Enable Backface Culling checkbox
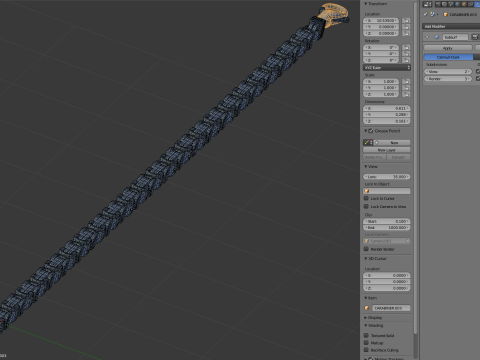The image size is (480, 360). (366, 350)
